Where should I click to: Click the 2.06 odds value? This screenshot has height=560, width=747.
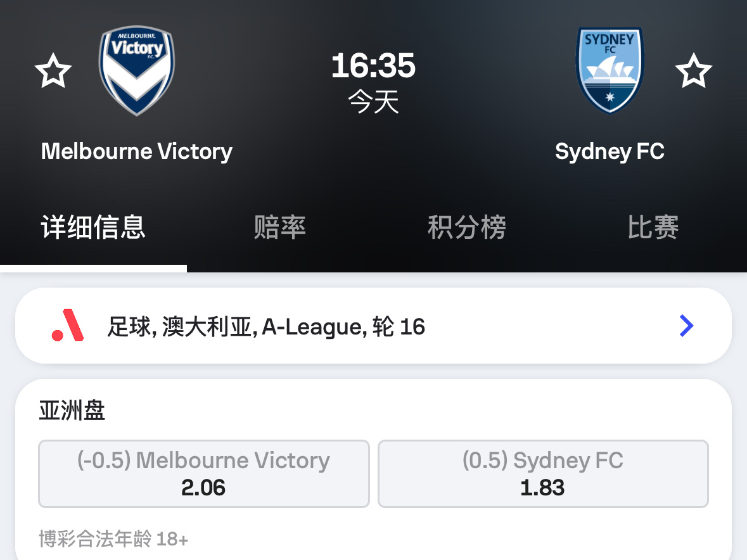tap(203, 488)
